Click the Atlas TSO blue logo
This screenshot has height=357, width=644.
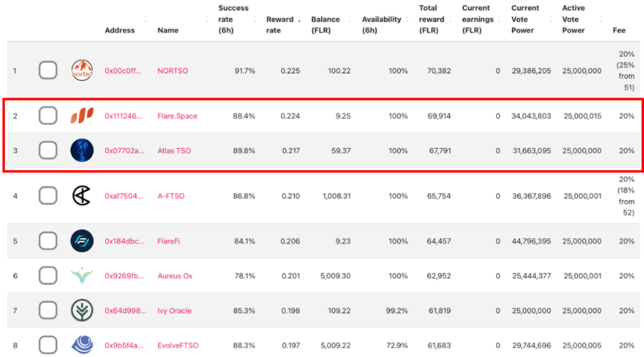[82, 150]
